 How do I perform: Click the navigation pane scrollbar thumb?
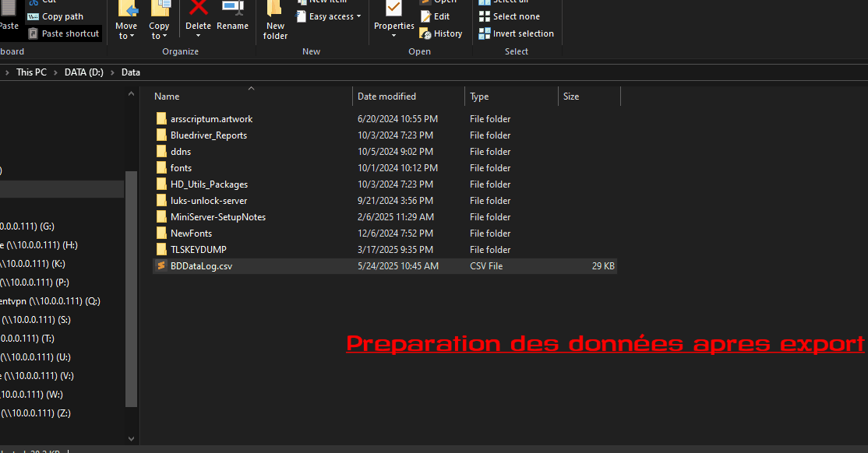[131, 290]
